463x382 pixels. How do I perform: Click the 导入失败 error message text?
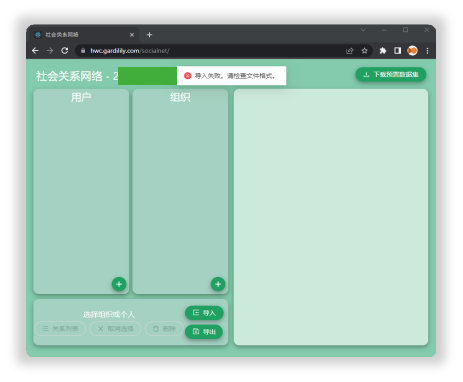pyautogui.click(x=235, y=76)
